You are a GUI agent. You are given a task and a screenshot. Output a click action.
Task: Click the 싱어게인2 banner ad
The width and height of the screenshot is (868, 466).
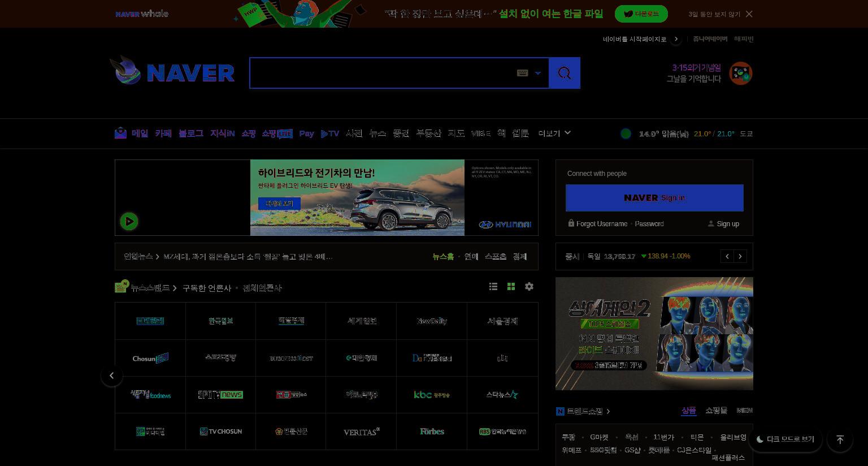[654, 334]
